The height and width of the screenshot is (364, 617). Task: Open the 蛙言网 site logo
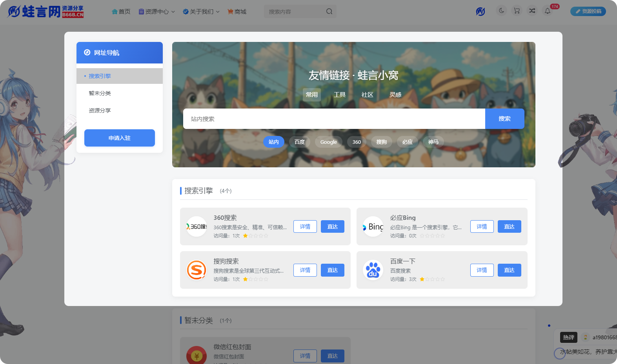[x=46, y=11]
